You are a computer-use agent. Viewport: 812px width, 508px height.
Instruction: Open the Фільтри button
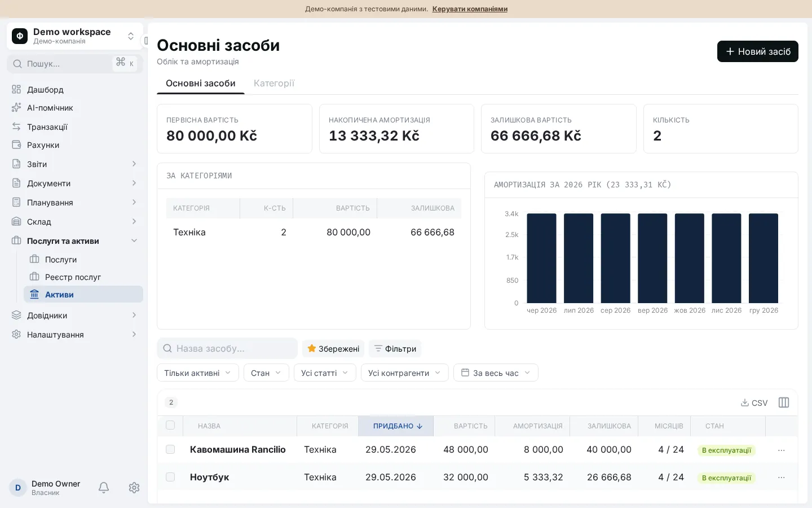(x=395, y=349)
